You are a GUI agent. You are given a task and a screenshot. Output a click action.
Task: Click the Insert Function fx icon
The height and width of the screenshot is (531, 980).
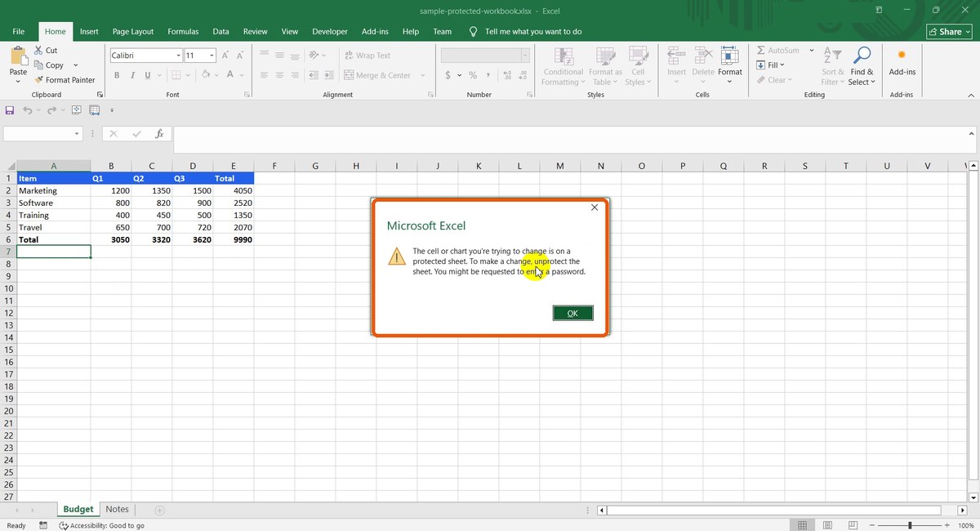point(159,134)
